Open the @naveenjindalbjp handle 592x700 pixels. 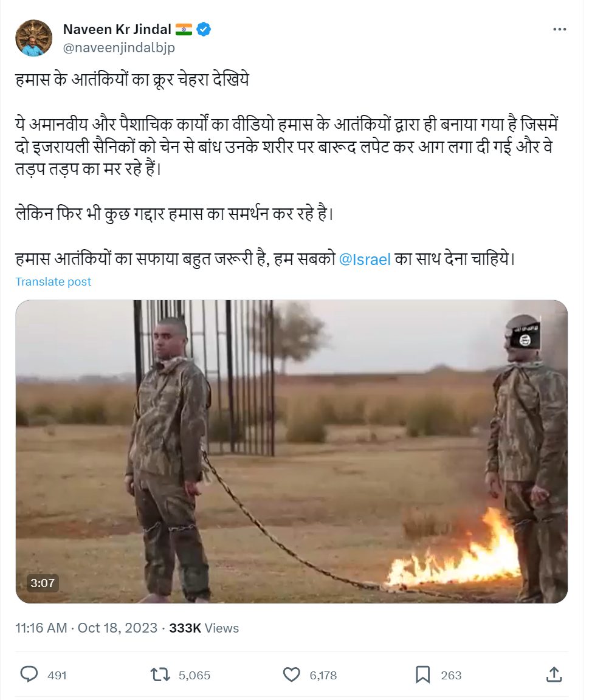[119, 47]
